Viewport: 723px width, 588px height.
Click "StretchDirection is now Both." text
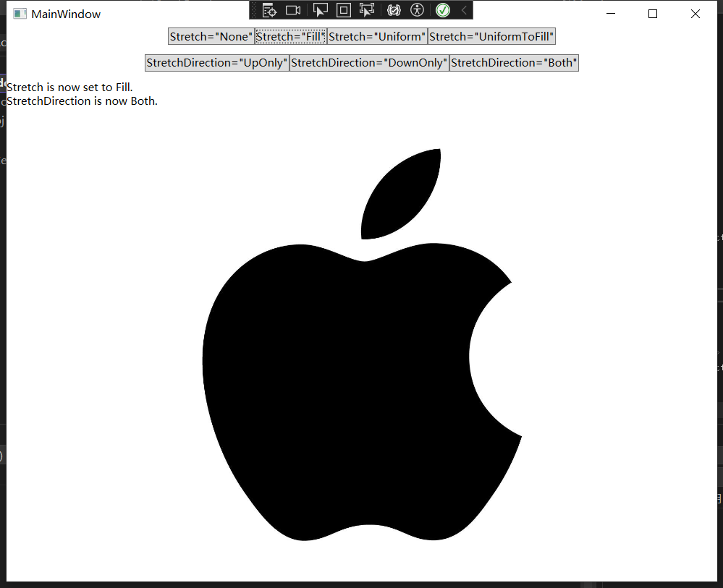pyautogui.click(x=82, y=101)
